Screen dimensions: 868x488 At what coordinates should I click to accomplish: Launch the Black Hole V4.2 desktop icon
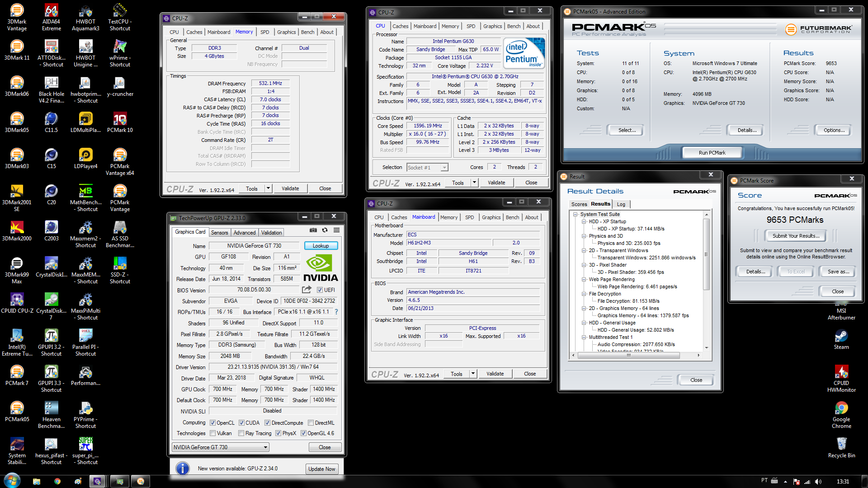pyautogui.click(x=51, y=89)
